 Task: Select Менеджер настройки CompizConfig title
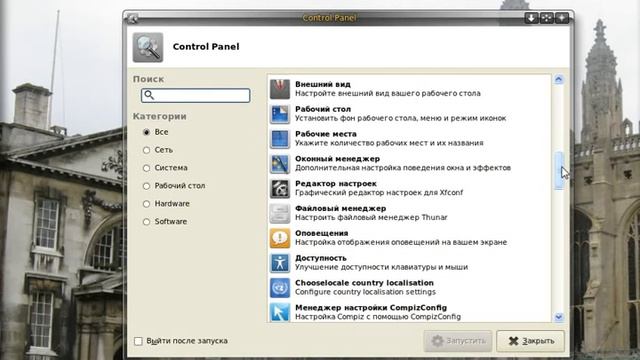tap(371, 308)
